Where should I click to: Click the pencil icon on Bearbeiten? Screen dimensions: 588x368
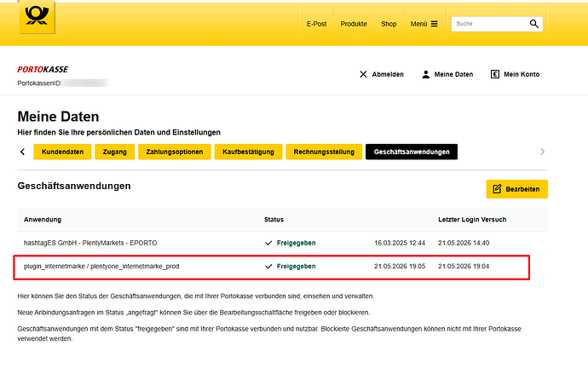[497, 189]
